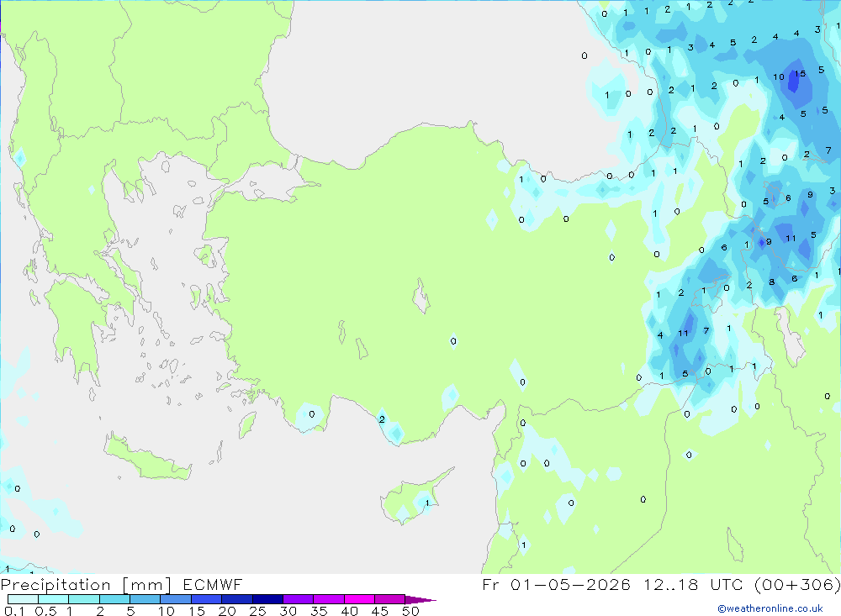Screen dimensions: 841x616
Task: Click the '1' value on Cyprus island
Action: tap(427, 503)
